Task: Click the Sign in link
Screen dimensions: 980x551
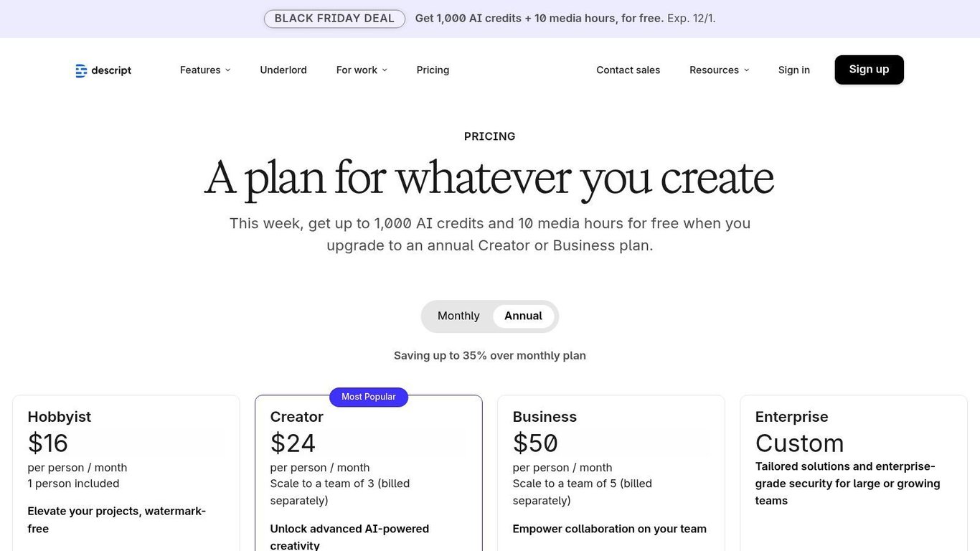Action: 793,70
